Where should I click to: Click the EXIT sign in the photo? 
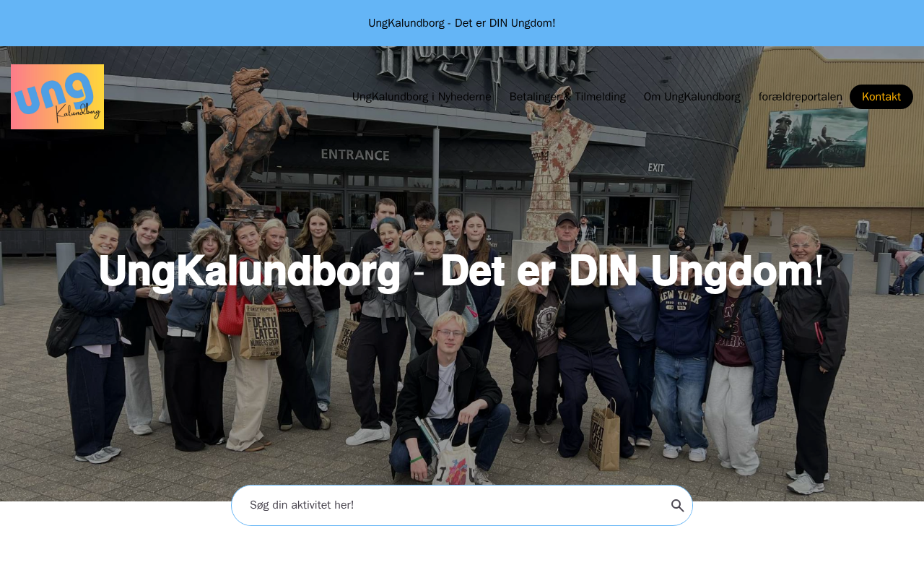coord(655,168)
